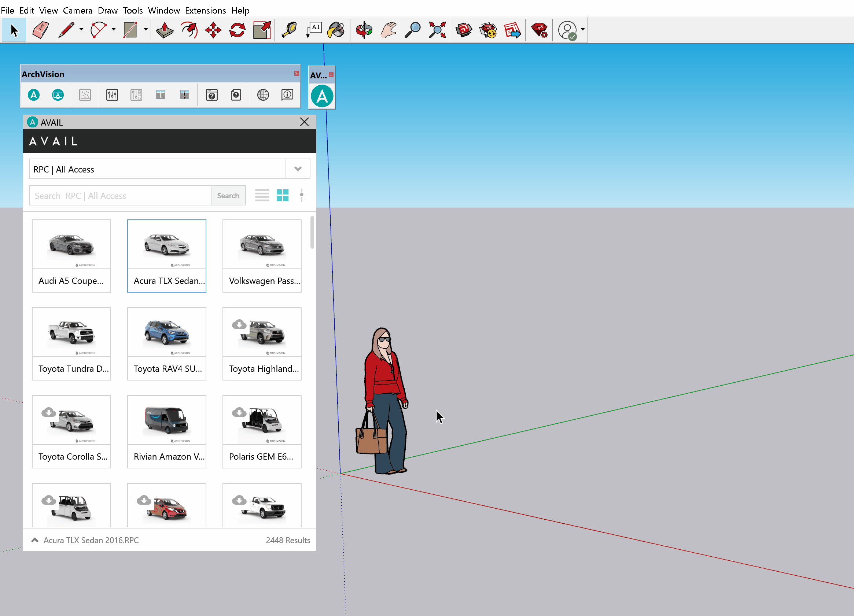Open the Camera menu
This screenshot has width=854, height=616.
point(78,10)
